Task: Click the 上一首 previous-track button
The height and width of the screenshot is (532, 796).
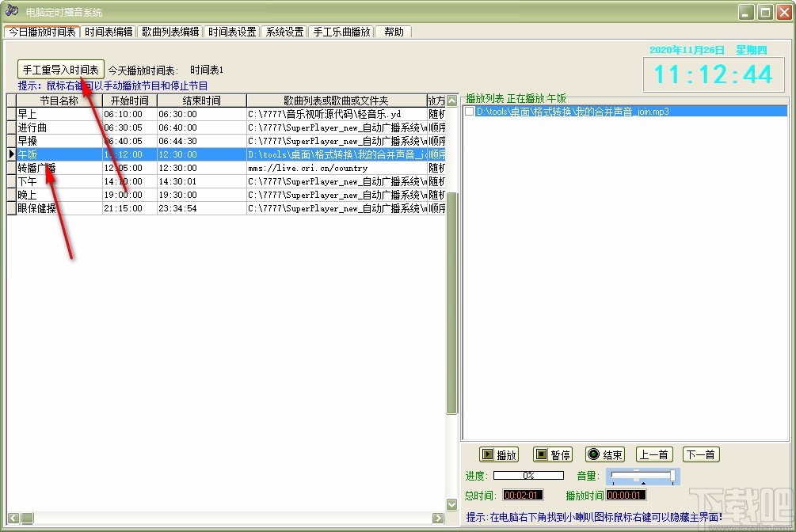Action: (653, 454)
